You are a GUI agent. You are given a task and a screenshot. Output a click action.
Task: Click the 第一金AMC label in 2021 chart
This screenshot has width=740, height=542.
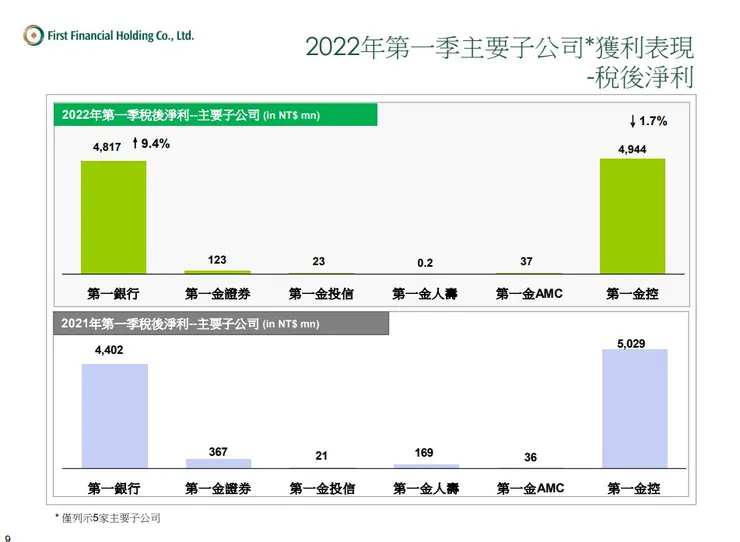pos(530,488)
